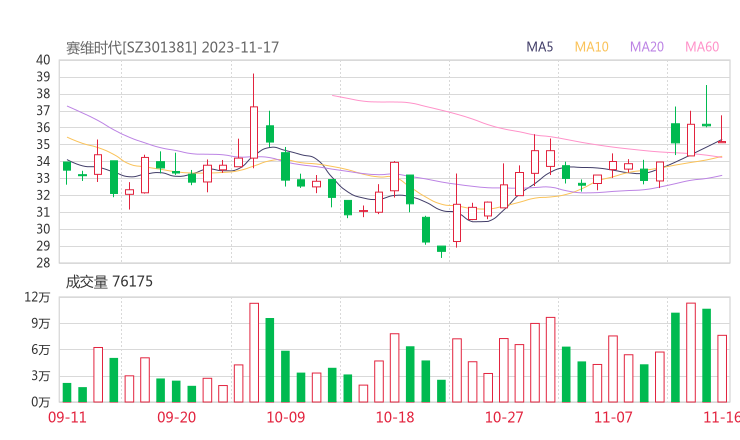Click the 0万 volume axis label
The width and height of the screenshot is (740, 440).
[41, 402]
